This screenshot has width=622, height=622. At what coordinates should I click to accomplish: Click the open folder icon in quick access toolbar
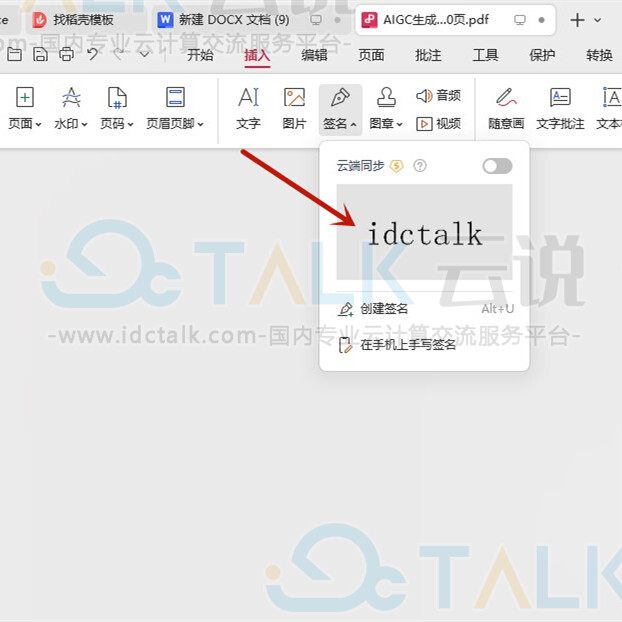coord(14,54)
